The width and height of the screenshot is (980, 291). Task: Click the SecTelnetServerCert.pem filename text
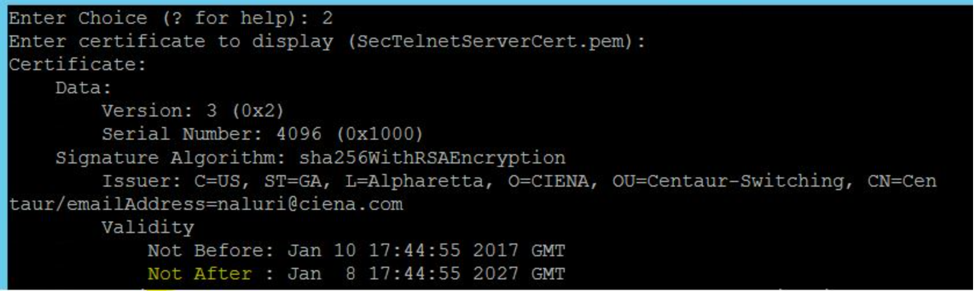491,41
